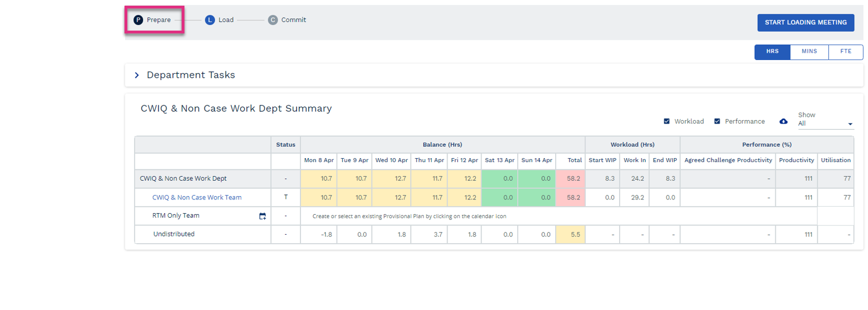
Task: Select the Prepare step circle P
Action: click(138, 20)
